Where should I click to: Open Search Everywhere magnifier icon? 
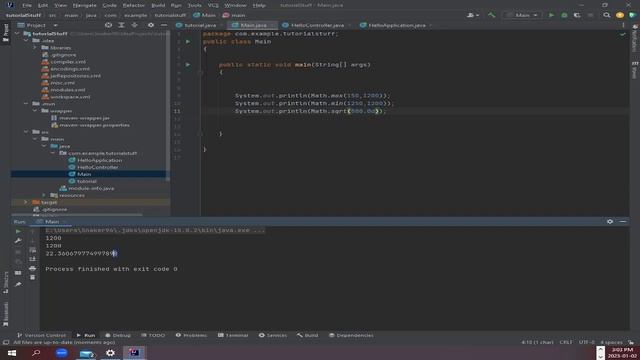(x=607, y=15)
